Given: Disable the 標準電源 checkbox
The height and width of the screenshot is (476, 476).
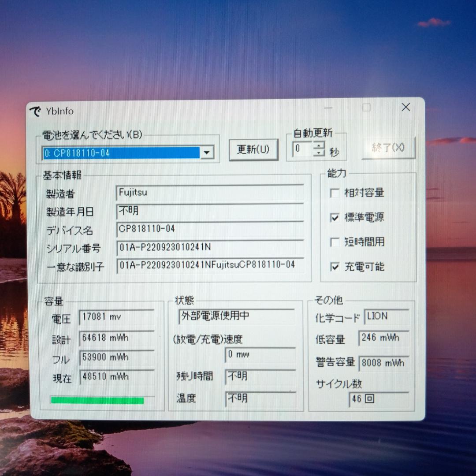Looking at the screenshot, I should click(335, 217).
